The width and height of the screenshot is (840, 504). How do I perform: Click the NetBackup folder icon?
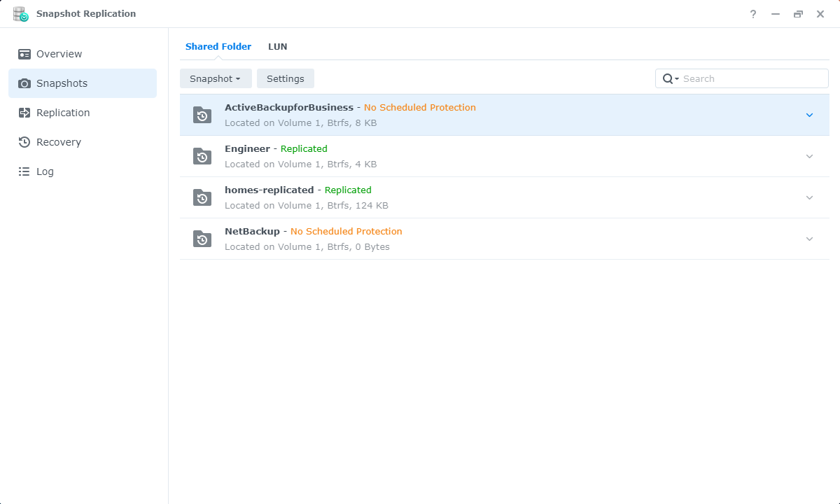(202, 239)
